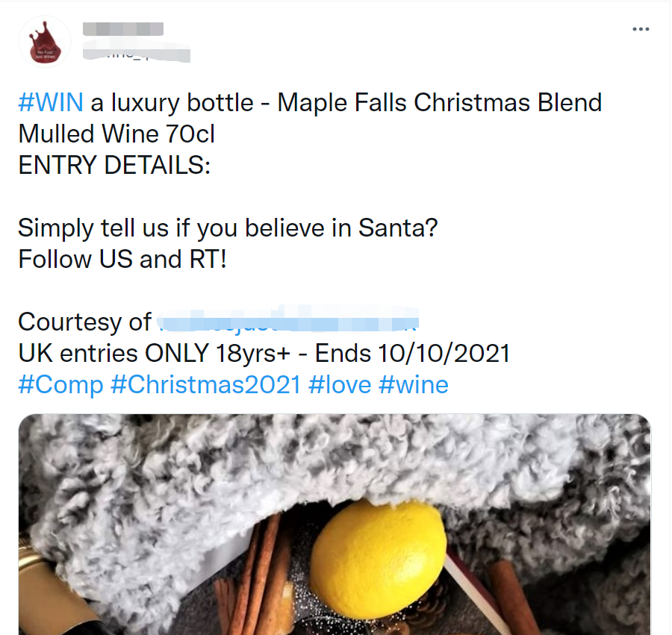Follow the #Christmas2021 hashtag link
Image resolution: width=672 pixels, height=635 pixels.
coord(205,385)
